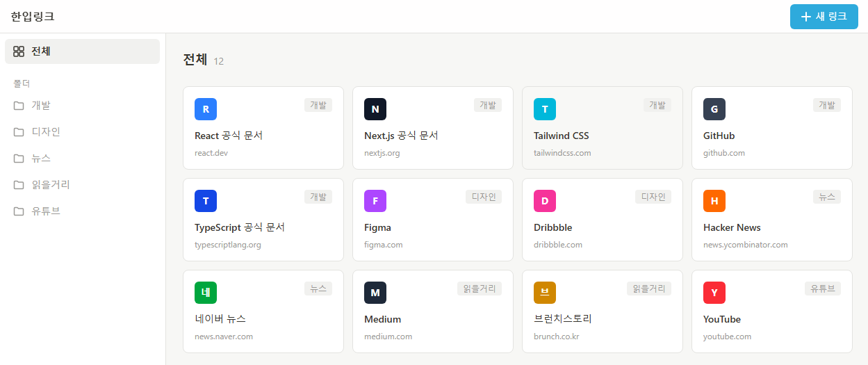This screenshot has width=868, height=365.
Task: Click the orange H icon for Hacker News
Action: (714, 201)
